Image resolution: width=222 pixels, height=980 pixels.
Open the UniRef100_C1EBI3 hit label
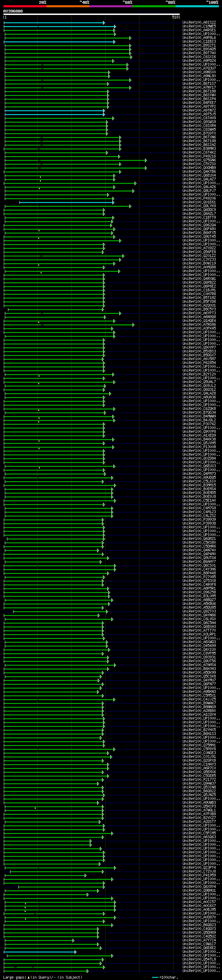[x=199, y=42]
